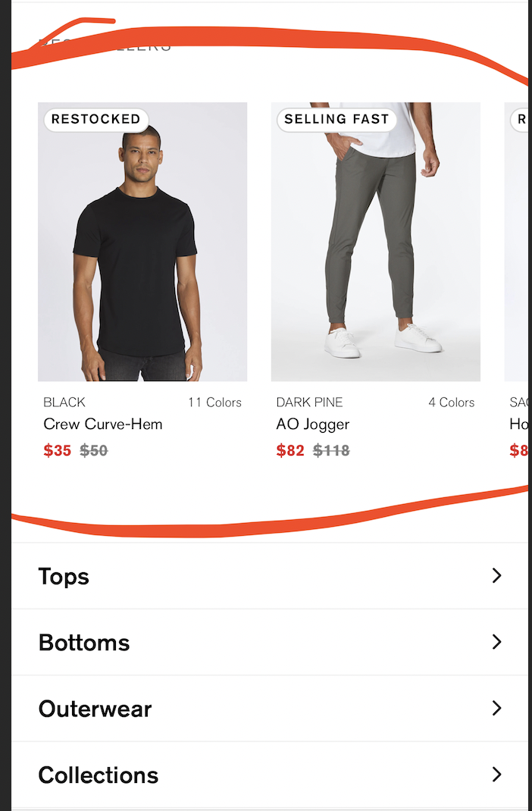
Task: Open the Bottoms category menu
Action: pyautogui.click(x=269, y=643)
